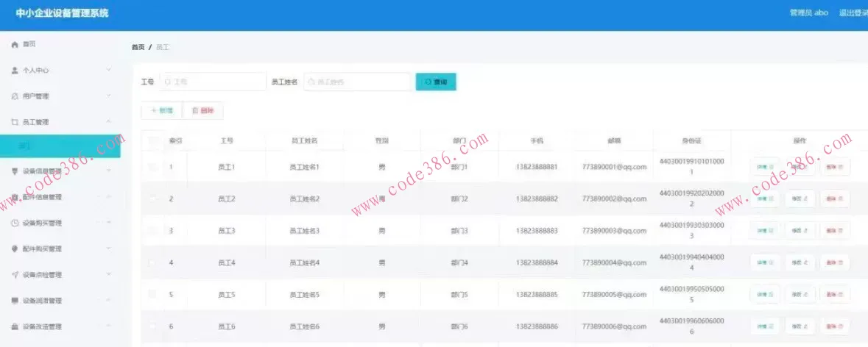Click 详情 button for row 员工1

[764, 166]
